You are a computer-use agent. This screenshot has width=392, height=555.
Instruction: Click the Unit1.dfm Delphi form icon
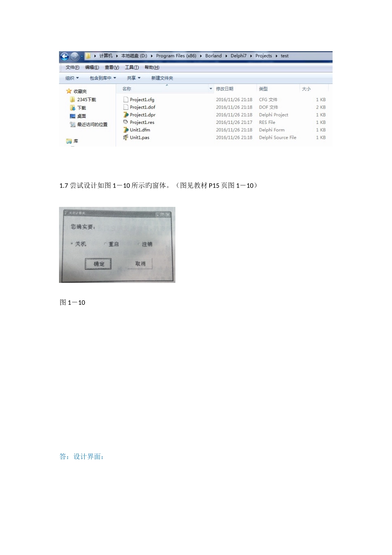[126, 130]
